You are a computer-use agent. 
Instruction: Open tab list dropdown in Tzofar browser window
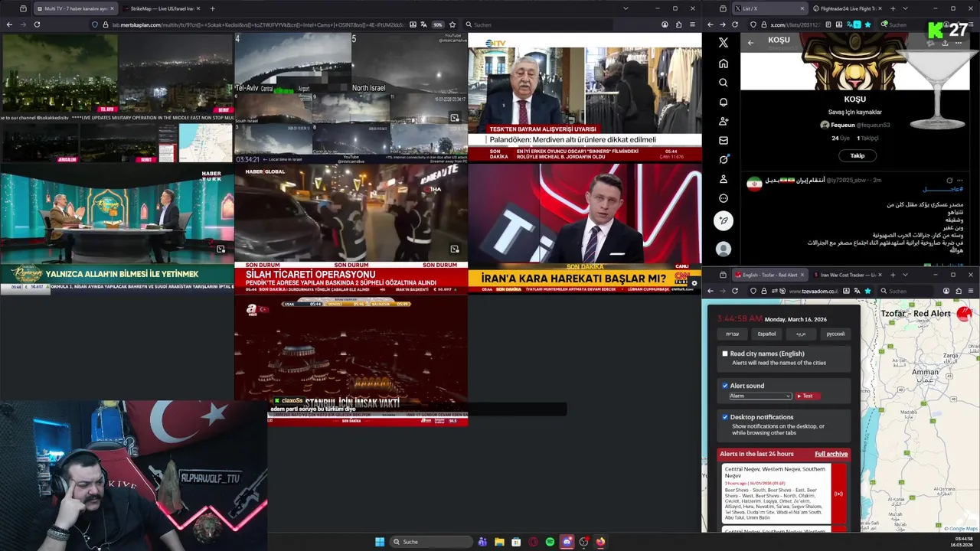905,275
